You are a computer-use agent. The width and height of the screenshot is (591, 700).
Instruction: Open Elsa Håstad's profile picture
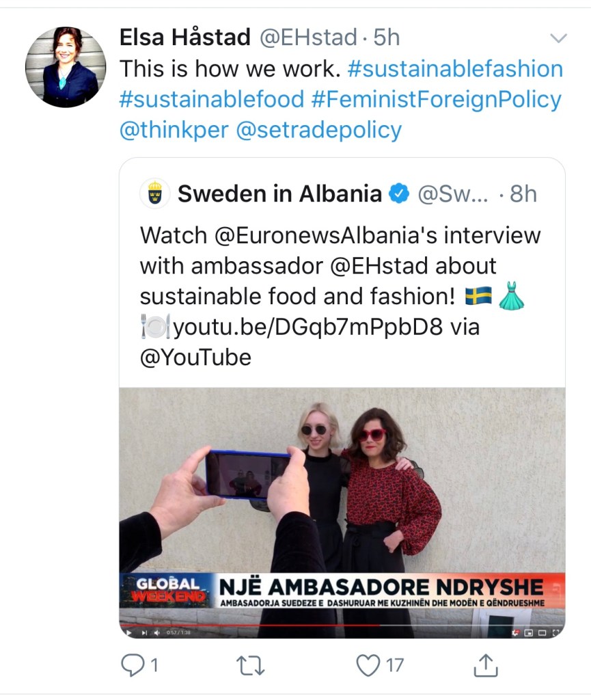click(x=66, y=67)
